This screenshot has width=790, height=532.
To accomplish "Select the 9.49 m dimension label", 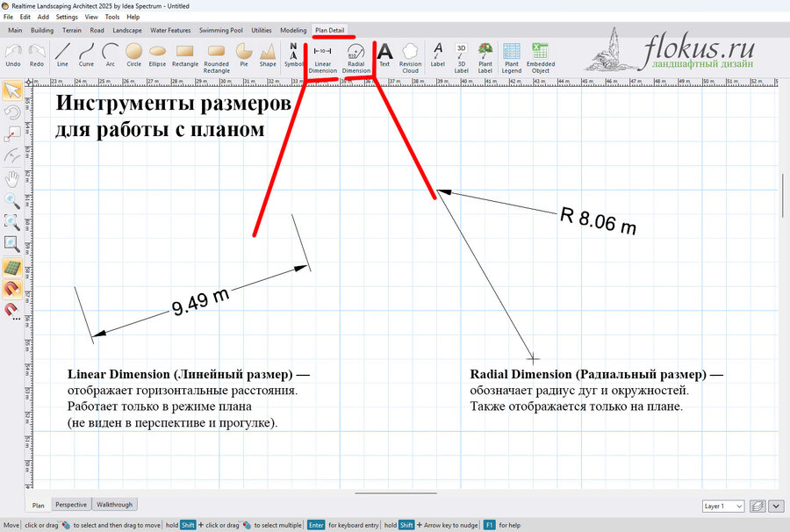I will pyautogui.click(x=200, y=302).
